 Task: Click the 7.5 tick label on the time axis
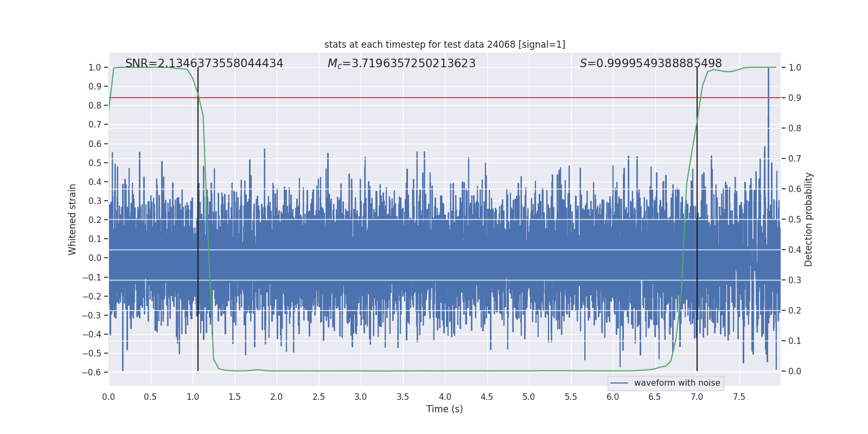[x=739, y=397]
